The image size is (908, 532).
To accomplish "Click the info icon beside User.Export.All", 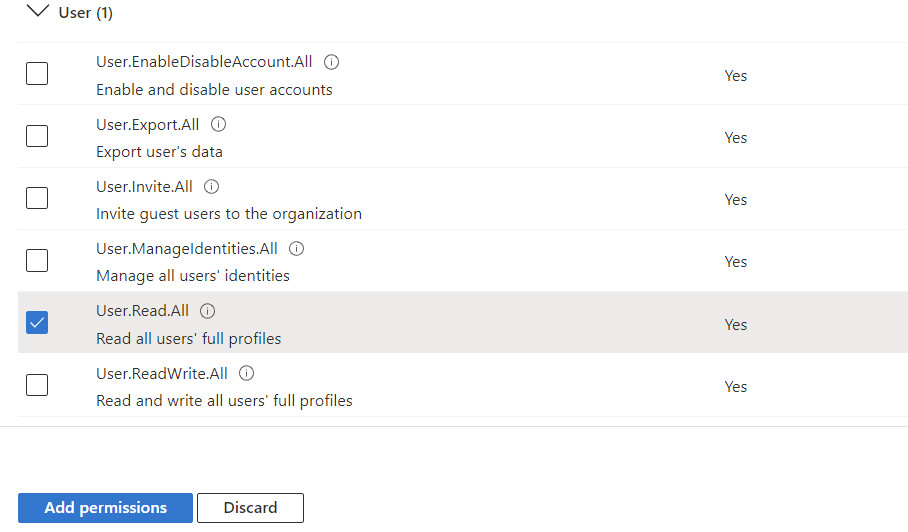I will click(218, 124).
